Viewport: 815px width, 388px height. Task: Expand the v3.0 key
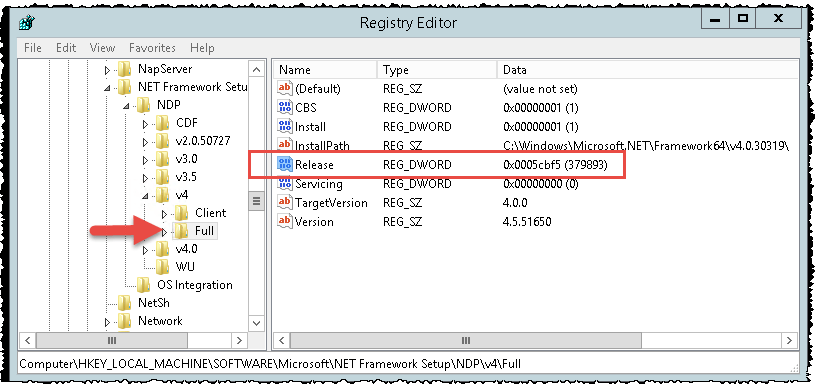click(x=146, y=160)
